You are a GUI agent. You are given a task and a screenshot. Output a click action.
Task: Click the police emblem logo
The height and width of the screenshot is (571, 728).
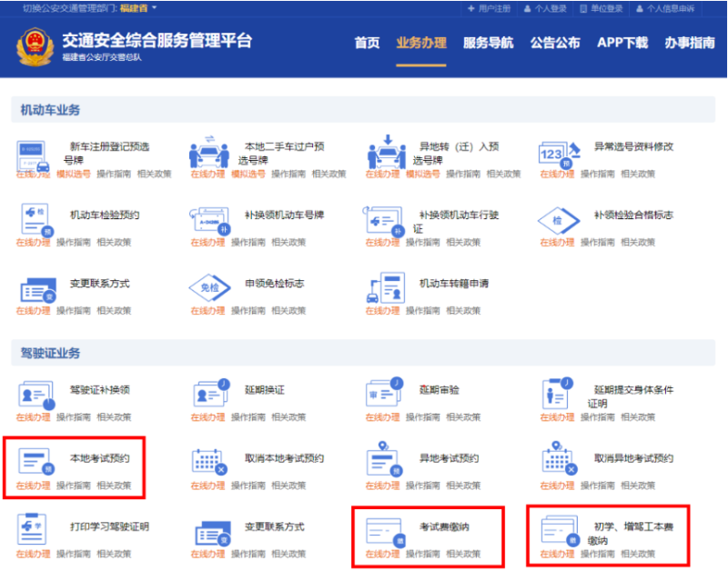(x=35, y=47)
